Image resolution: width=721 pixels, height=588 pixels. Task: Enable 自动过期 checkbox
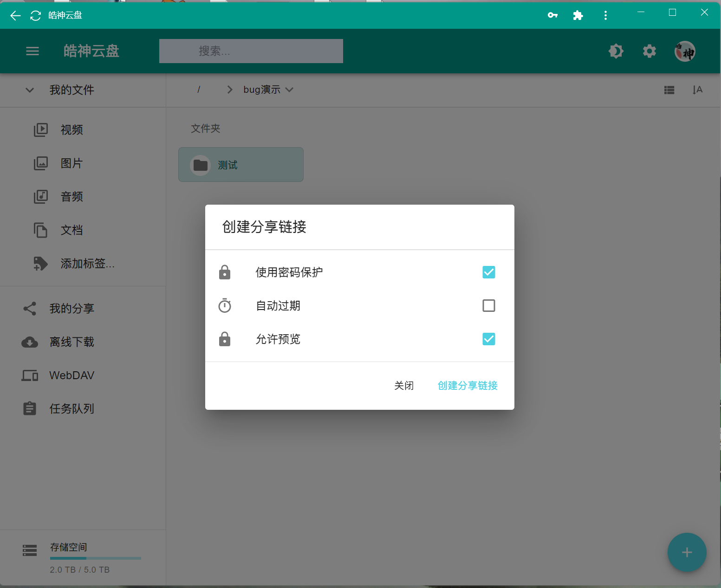coord(489,305)
